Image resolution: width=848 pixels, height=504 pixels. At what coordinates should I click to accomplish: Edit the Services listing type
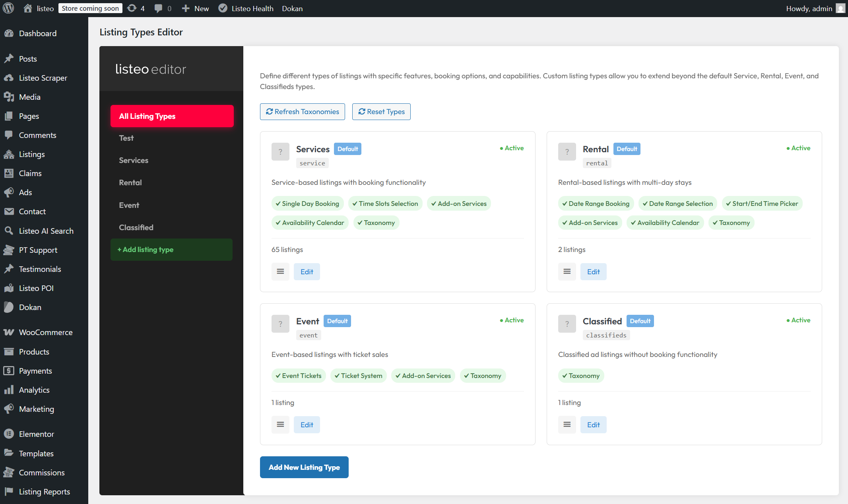click(307, 271)
